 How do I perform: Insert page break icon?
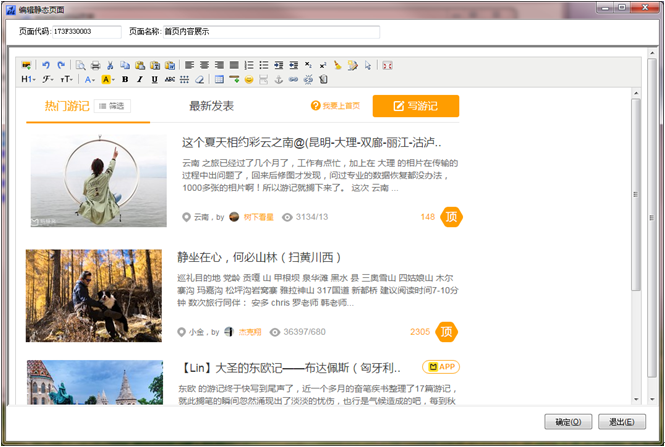tap(264, 79)
